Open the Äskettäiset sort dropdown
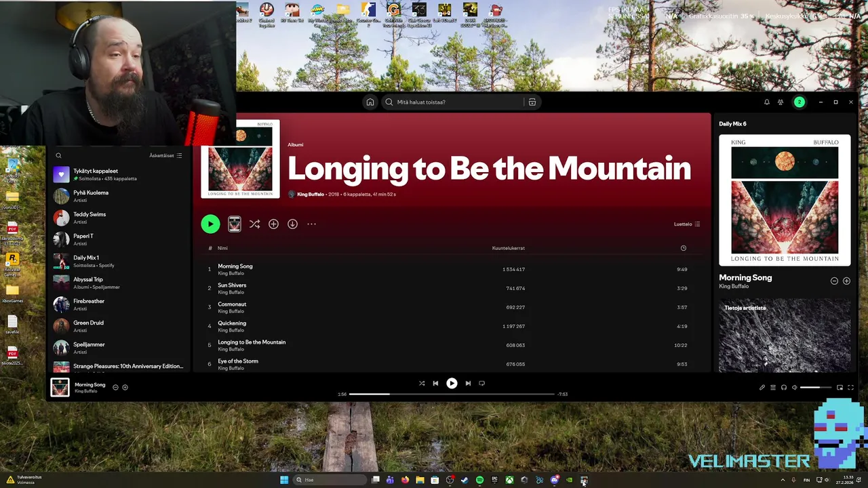Viewport: 868px width, 488px height. (x=165, y=156)
